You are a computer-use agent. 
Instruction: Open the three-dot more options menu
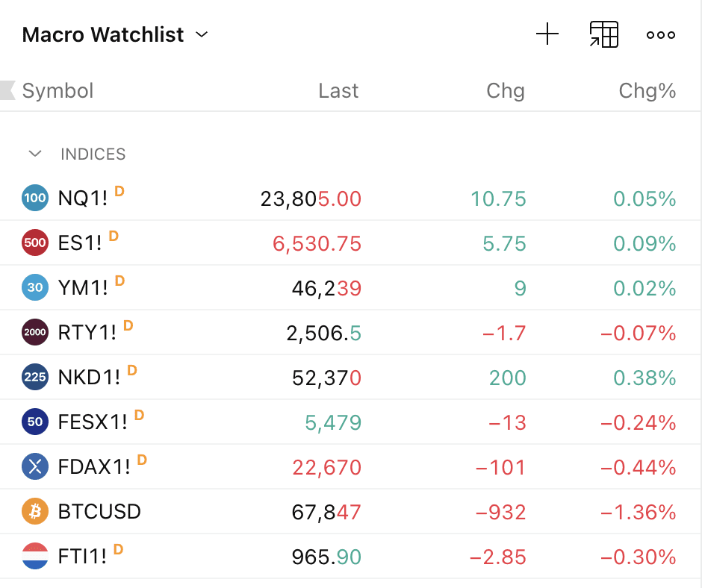coord(661,35)
